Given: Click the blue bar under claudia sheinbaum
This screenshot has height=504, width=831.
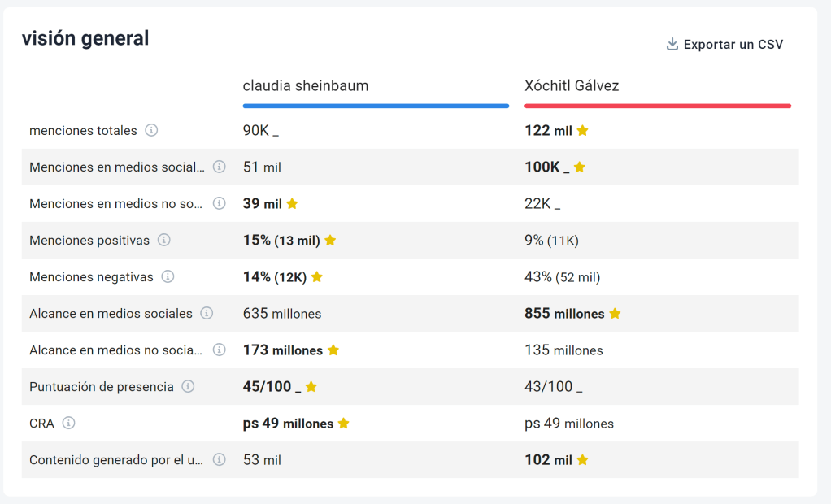Looking at the screenshot, I should [x=376, y=106].
